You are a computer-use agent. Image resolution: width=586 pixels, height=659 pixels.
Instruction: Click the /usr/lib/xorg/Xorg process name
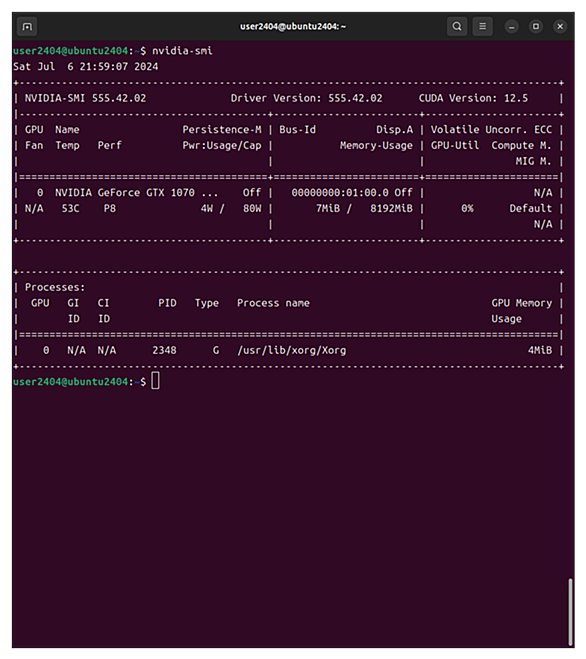pyautogui.click(x=292, y=351)
